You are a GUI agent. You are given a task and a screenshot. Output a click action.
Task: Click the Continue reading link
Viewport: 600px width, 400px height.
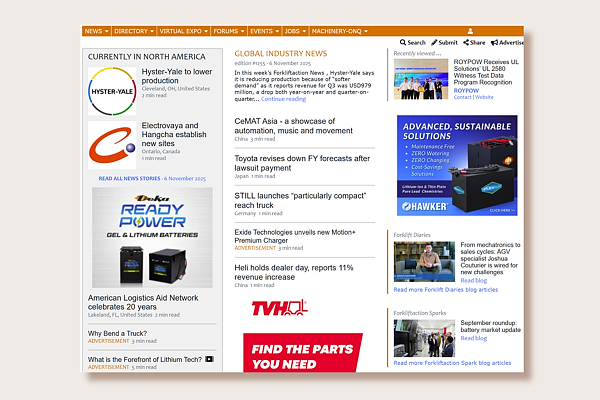pos(283,99)
